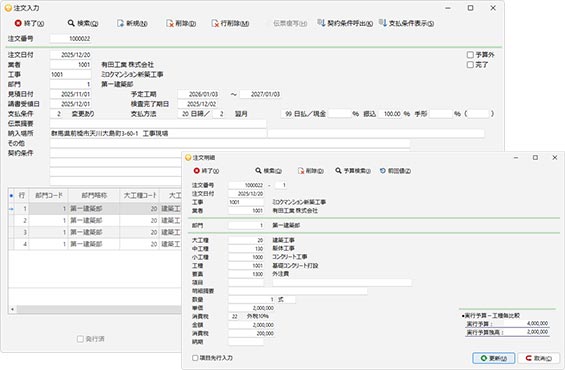Click the 注文番号 field showing 1000022 in 注文入力

point(70,39)
